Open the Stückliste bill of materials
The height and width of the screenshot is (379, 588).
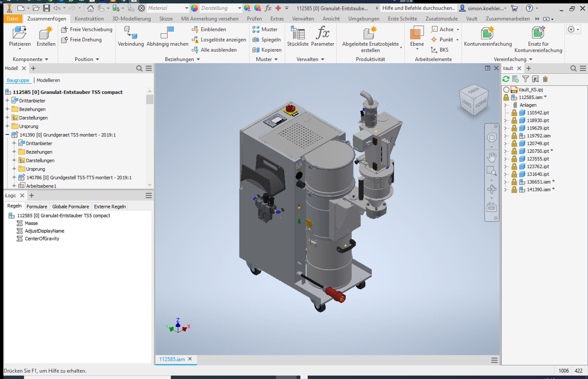click(298, 33)
